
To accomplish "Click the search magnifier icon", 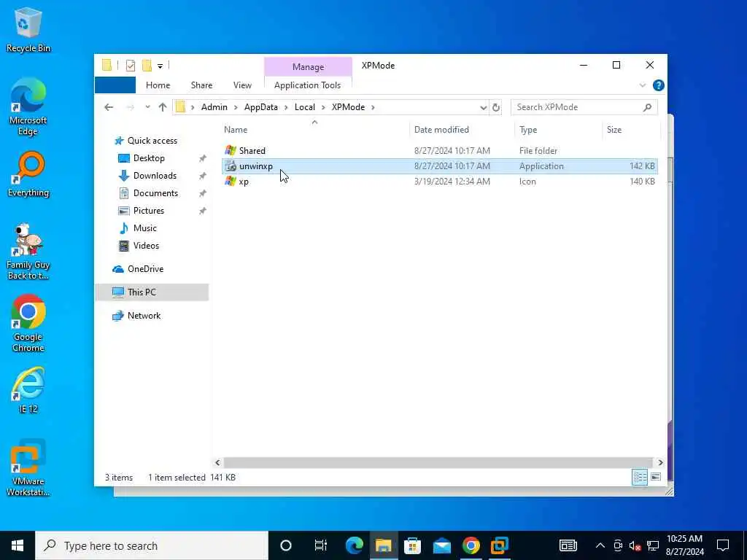I will pos(647,107).
